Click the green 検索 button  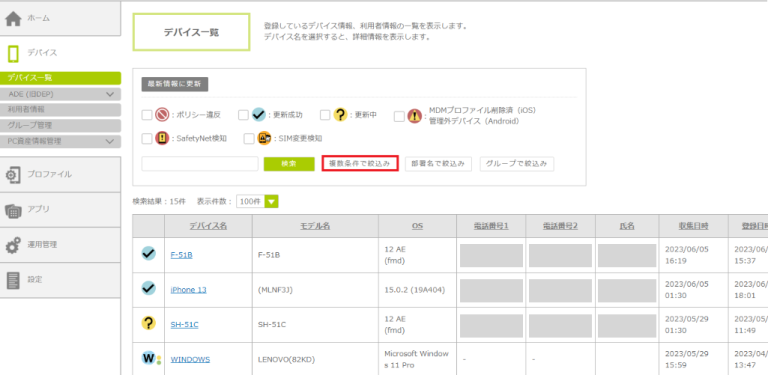pyautogui.click(x=289, y=164)
